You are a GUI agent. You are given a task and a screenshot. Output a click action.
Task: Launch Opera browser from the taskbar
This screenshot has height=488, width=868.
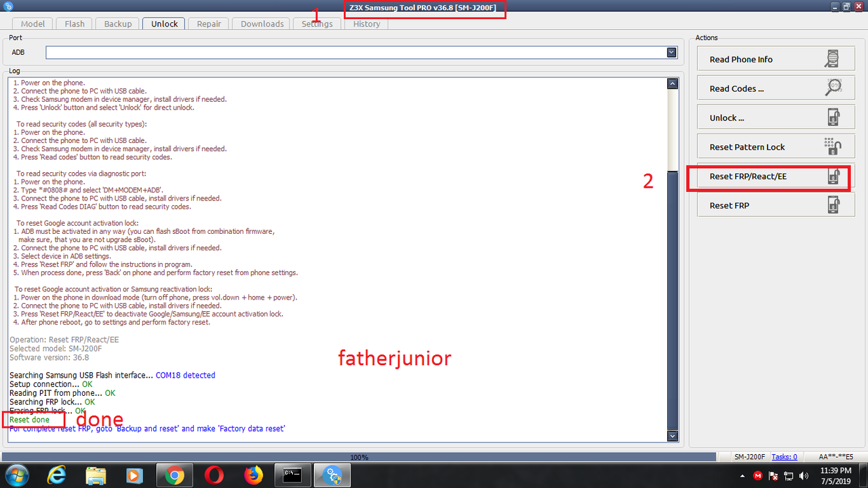(214, 475)
